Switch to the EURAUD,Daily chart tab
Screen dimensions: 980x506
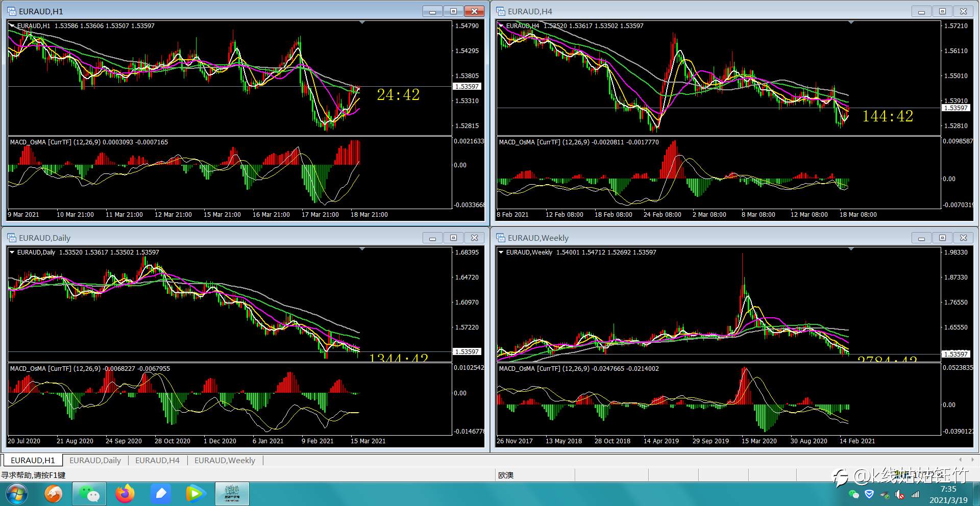click(95, 460)
